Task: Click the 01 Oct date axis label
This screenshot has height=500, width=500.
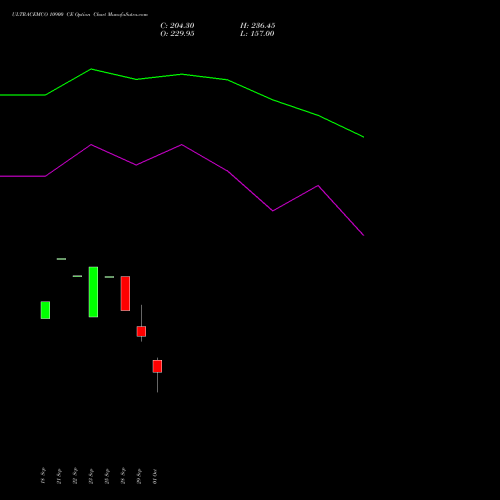Action: pos(155,476)
